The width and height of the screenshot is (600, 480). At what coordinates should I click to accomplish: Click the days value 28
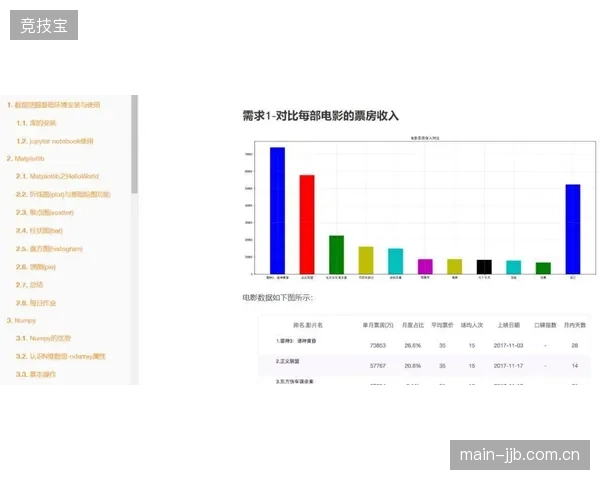[575, 345]
